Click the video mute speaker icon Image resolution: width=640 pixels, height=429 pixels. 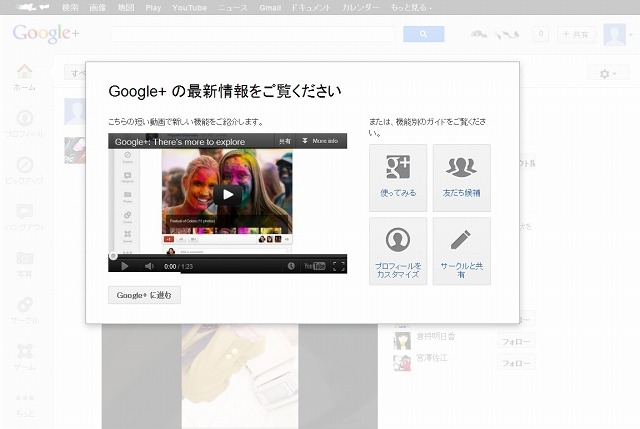[x=149, y=266]
